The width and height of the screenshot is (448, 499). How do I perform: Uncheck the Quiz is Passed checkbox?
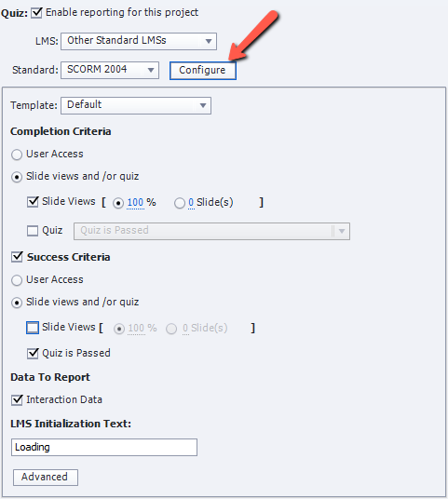[x=33, y=353]
